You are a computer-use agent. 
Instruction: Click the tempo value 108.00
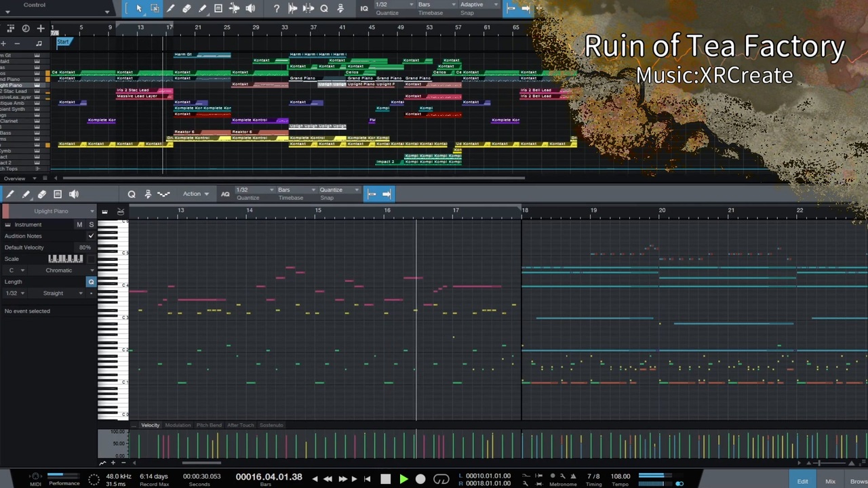click(620, 476)
